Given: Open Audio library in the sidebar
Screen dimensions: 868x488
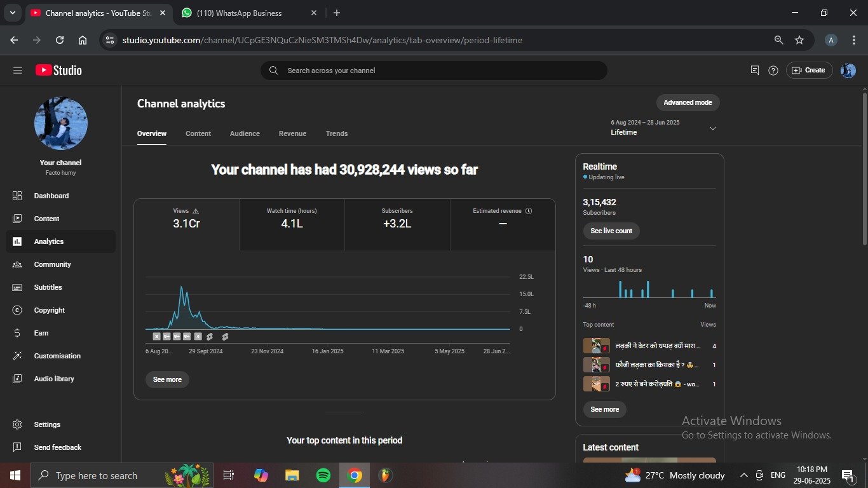Looking at the screenshot, I should click(x=61, y=379).
